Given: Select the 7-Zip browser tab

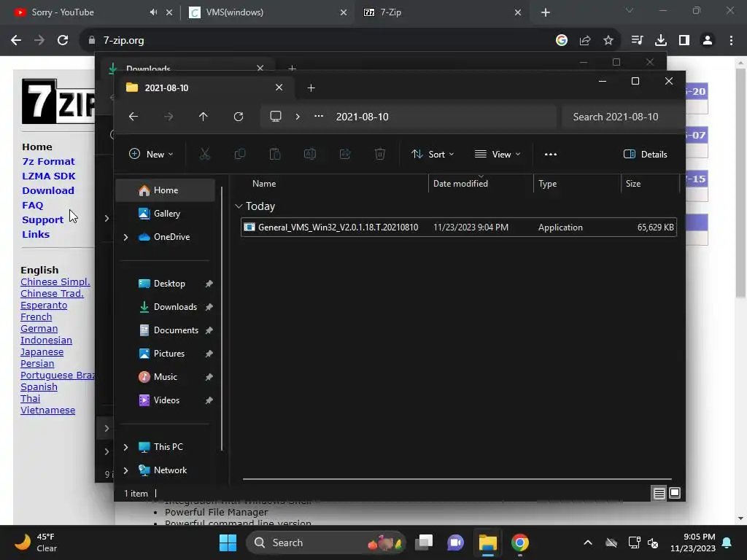Looking at the screenshot, I should (x=441, y=12).
